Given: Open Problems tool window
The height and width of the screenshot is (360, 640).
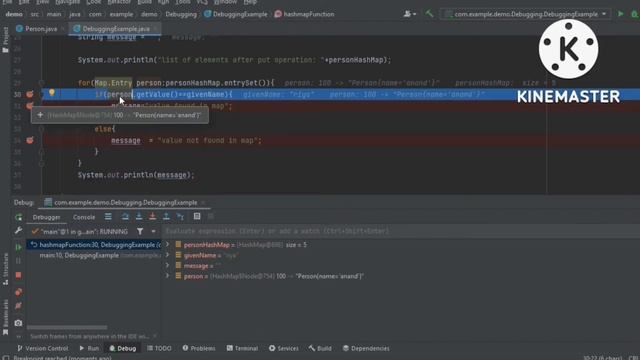Looking at the screenshot, I should (199, 348).
